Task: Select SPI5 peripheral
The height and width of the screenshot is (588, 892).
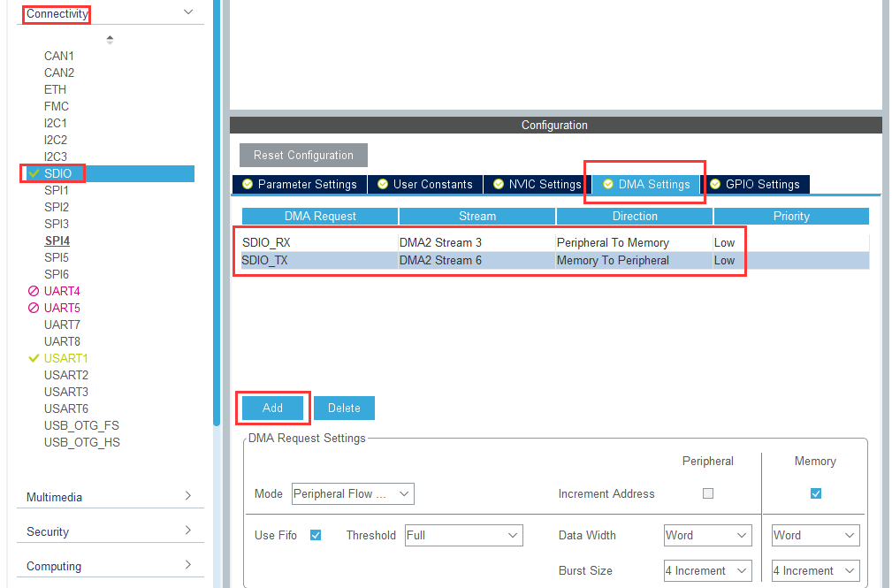Action: (57, 257)
